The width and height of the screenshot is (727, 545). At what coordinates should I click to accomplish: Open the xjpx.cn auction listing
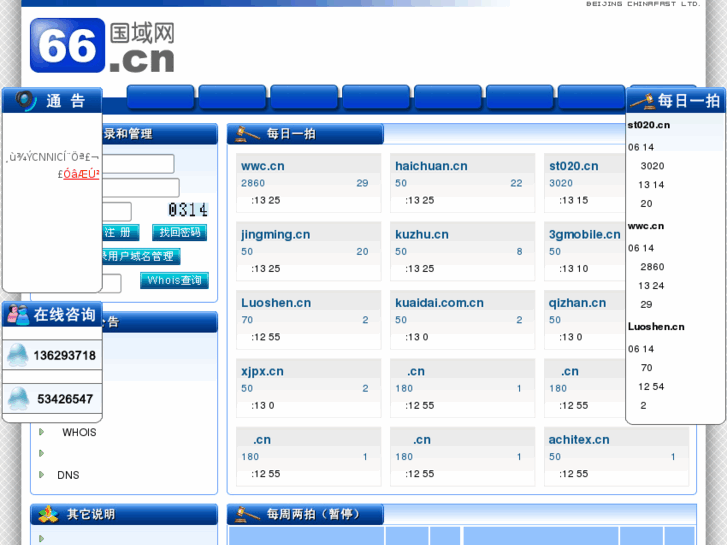coord(262,371)
